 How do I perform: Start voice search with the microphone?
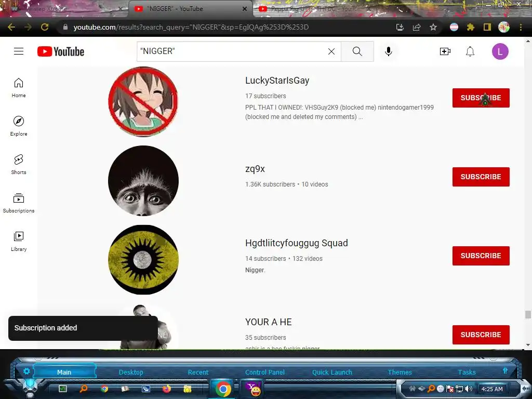389,51
